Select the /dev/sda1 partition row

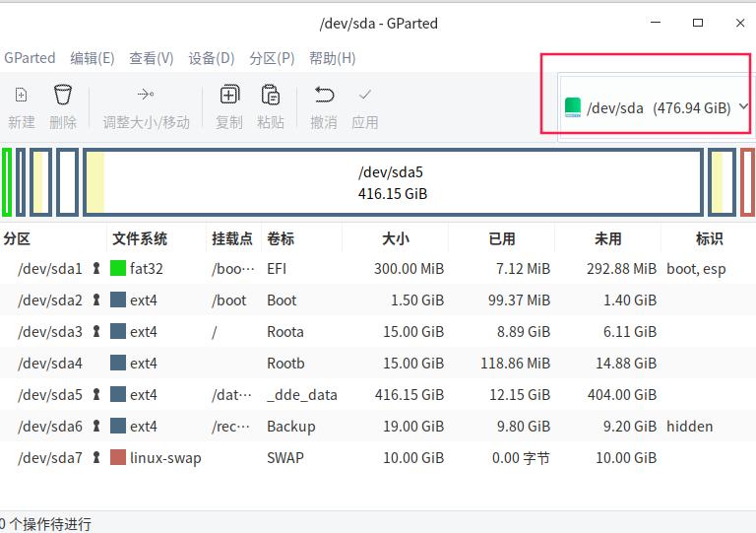[378, 268]
